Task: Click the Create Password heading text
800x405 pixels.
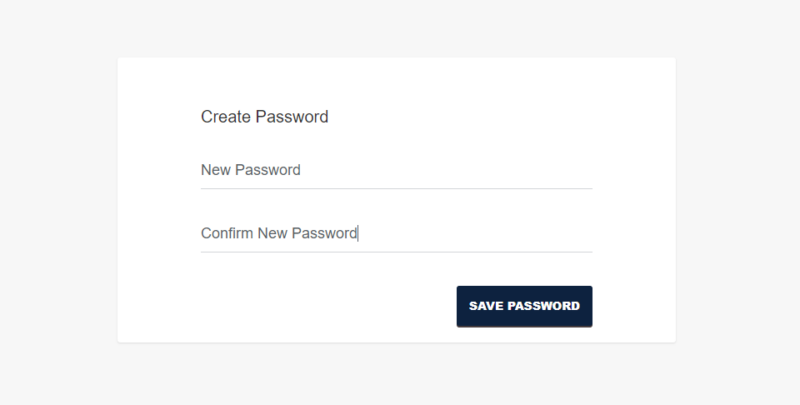Action: tap(265, 117)
